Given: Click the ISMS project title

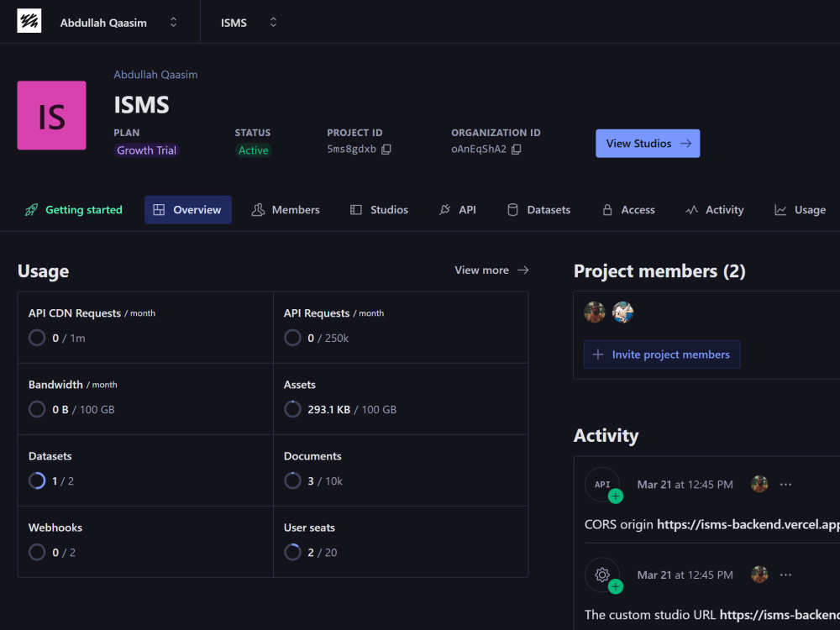Looking at the screenshot, I should tap(141, 104).
